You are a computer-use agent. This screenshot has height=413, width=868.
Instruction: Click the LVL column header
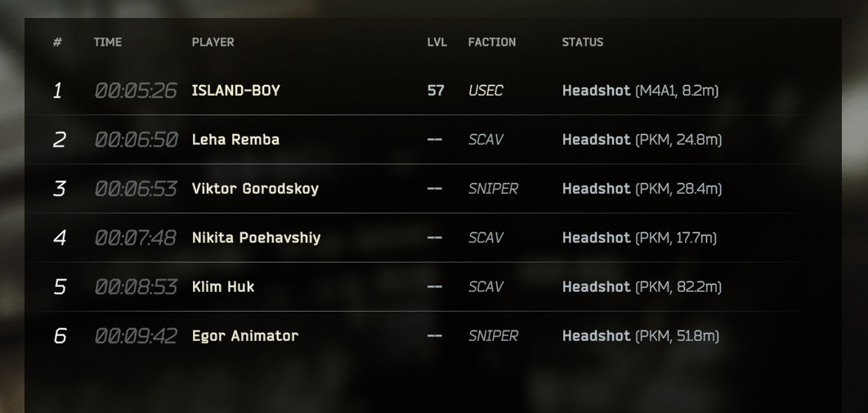[x=437, y=43]
